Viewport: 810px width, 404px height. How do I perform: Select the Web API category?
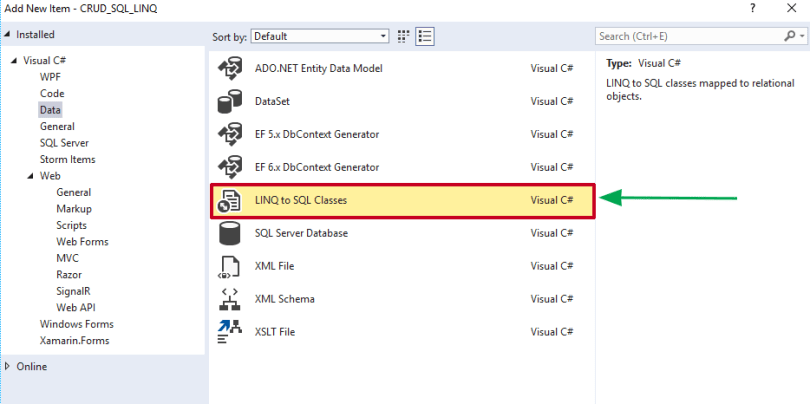[x=75, y=308]
